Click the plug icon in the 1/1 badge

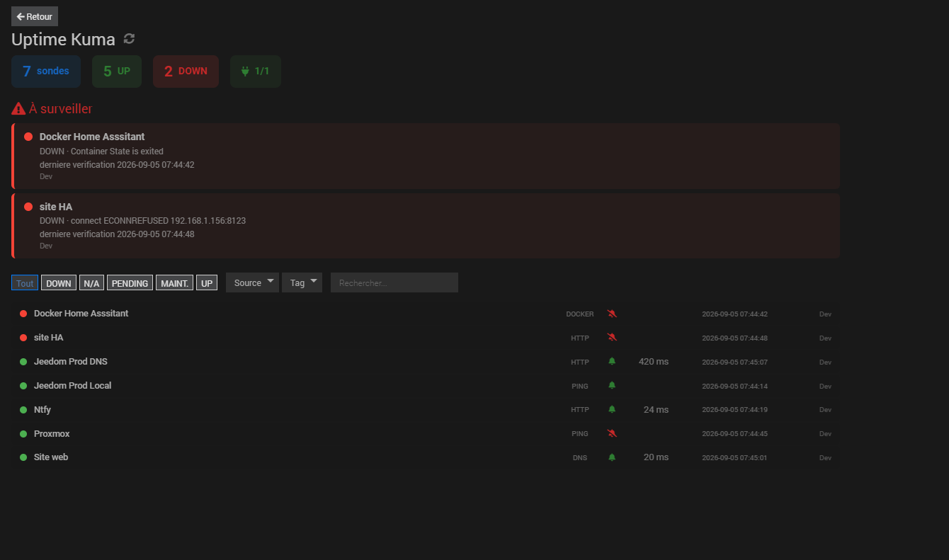[246, 72]
